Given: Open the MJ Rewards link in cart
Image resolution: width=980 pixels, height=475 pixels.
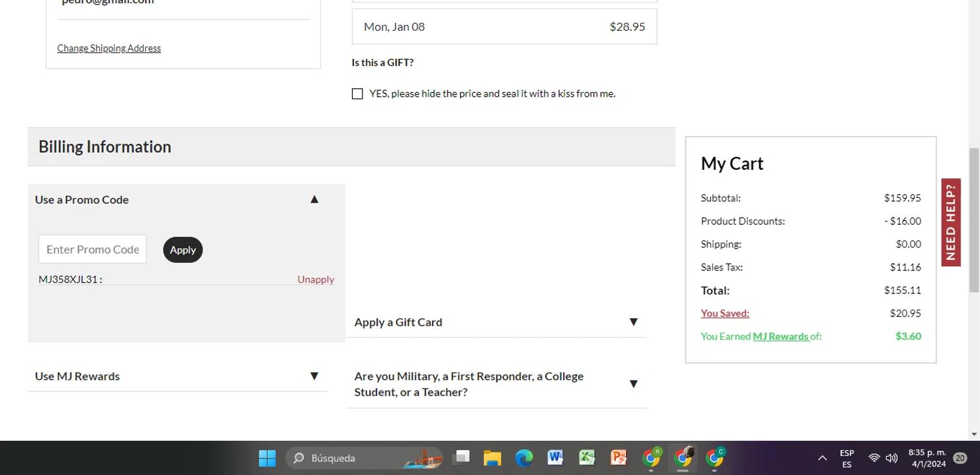Looking at the screenshot, I should pos(780,336).
